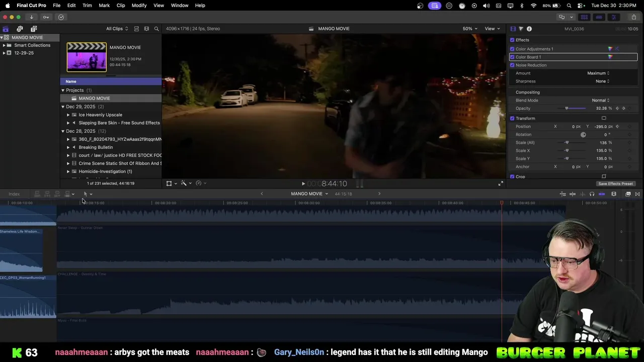Show the Effects browser icon
This screenshot has width=644, height=362.
point(628,194)
